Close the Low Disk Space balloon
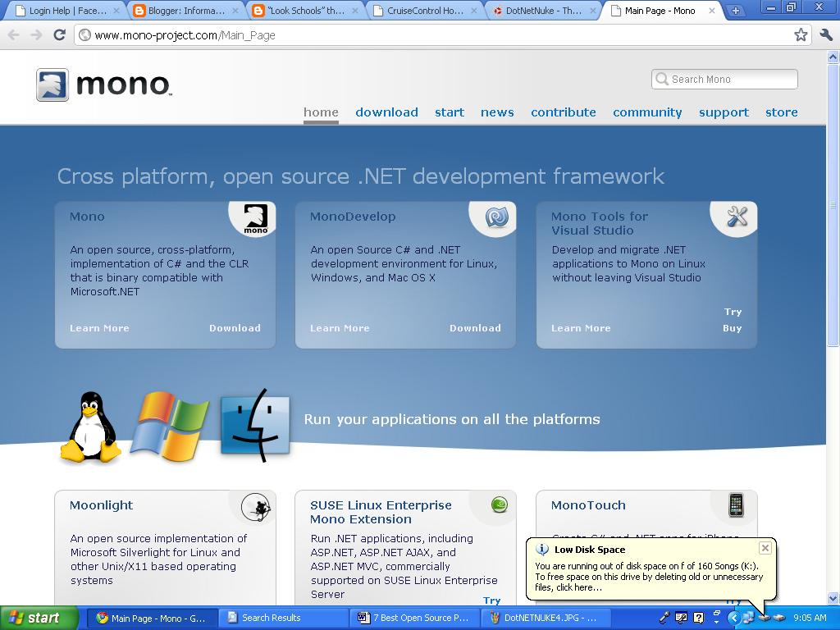Screen dimensions: 840x630 coord(765,548)
